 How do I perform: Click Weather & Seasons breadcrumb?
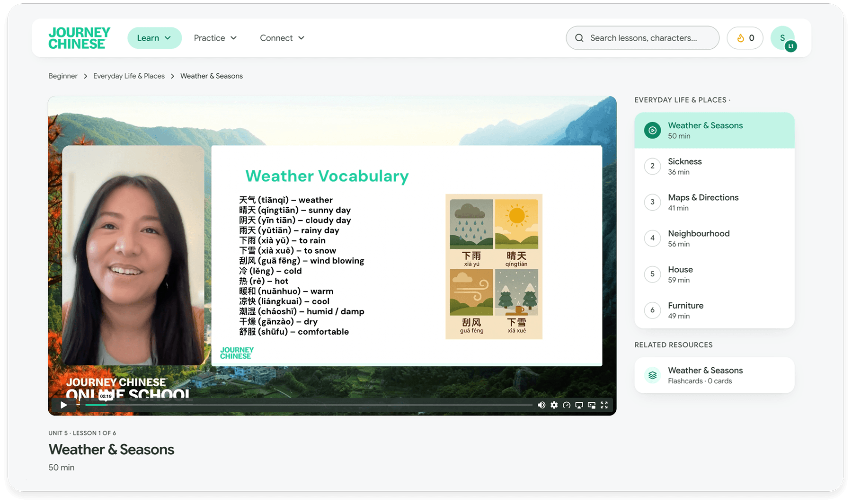pos(212,76)
